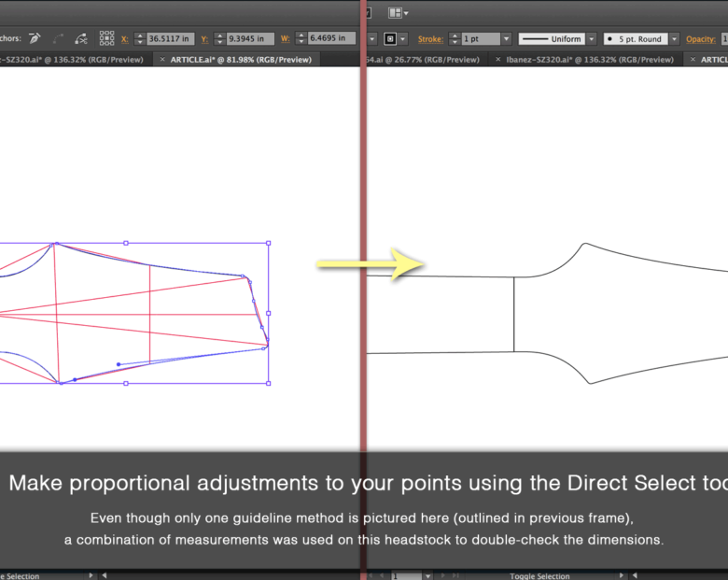This screenshot has width=728, height=580.
Task: Click the remove selected anchor points pen icon
Action: click(35, 38)
